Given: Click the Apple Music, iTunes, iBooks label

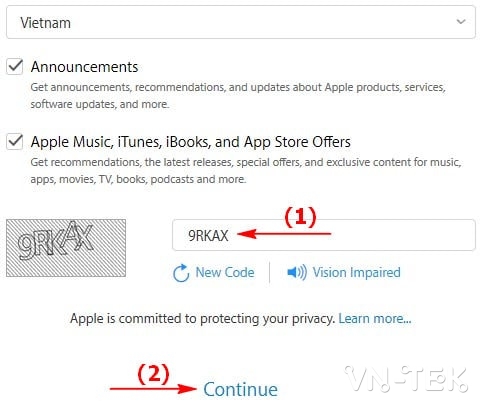Looking at the screenshot, I should tap(190, 142).
